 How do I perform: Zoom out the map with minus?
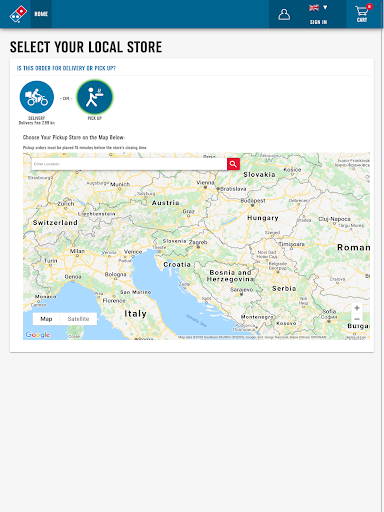tap(357, 319)
